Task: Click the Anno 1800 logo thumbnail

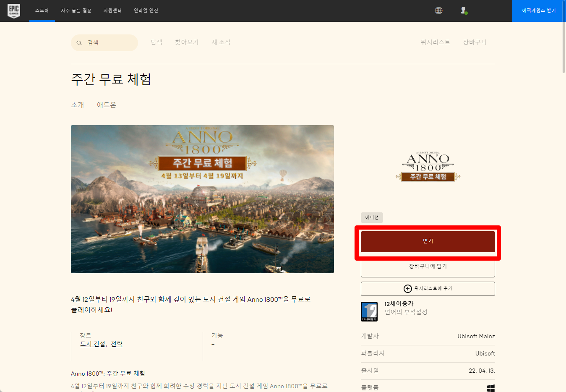Action: tap(428, 167)
